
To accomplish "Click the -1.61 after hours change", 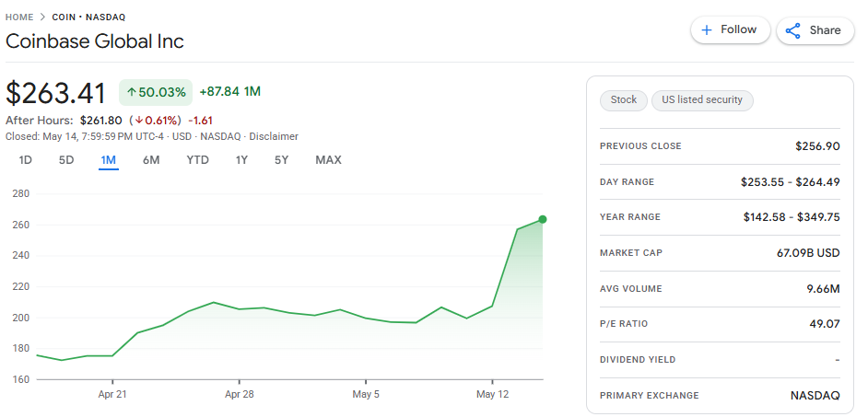I will pos(200,121).
